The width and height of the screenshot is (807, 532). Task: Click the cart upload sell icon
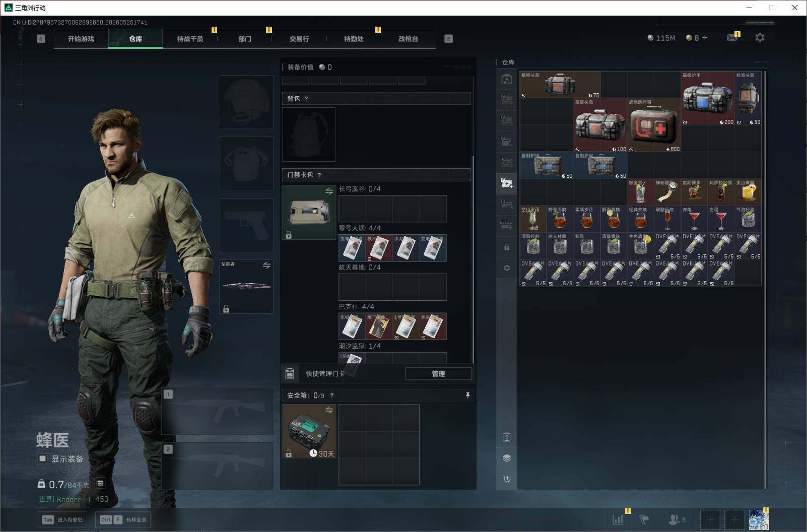[x=507, y=479]
